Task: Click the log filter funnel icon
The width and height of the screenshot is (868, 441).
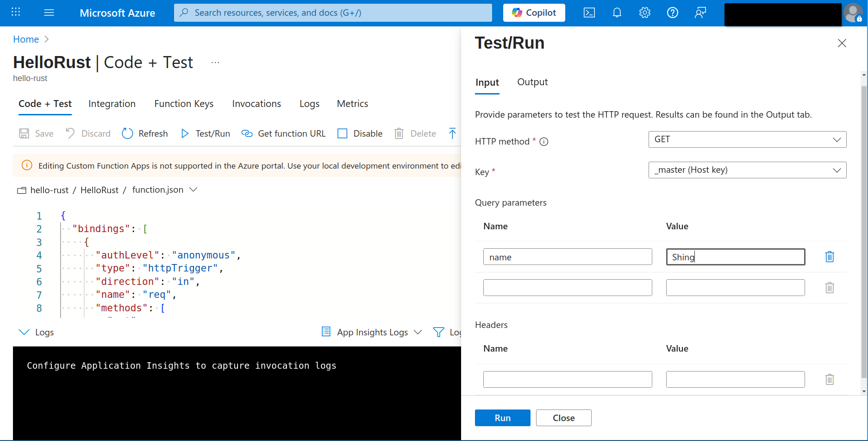Action: coord(438,332)
